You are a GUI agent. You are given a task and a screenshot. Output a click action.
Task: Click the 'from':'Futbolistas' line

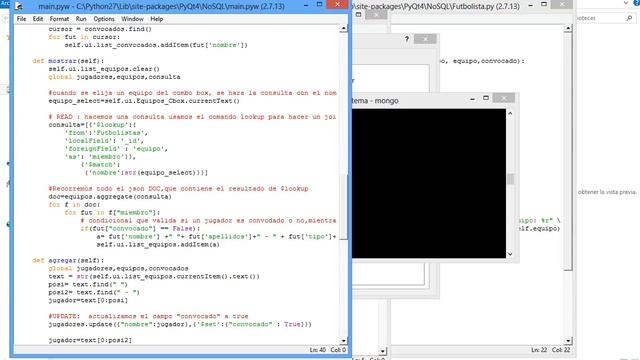[106, 133]
